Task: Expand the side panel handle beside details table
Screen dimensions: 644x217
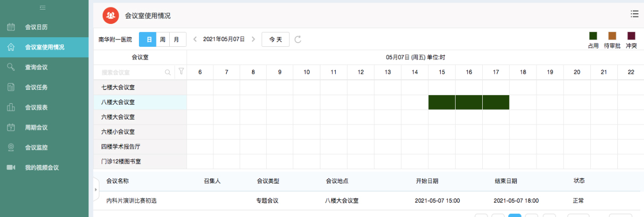Action: pos(96,189)
